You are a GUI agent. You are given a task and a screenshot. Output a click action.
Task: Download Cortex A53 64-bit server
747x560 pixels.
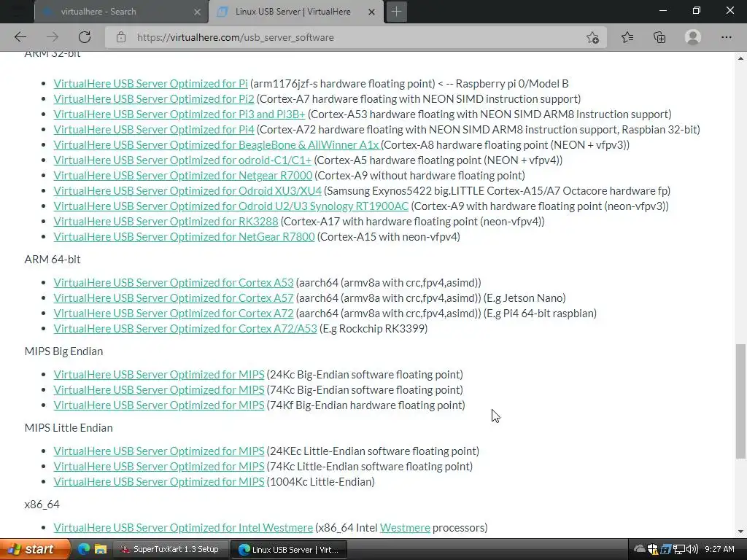pyautogui.click(x=174, y=282)
